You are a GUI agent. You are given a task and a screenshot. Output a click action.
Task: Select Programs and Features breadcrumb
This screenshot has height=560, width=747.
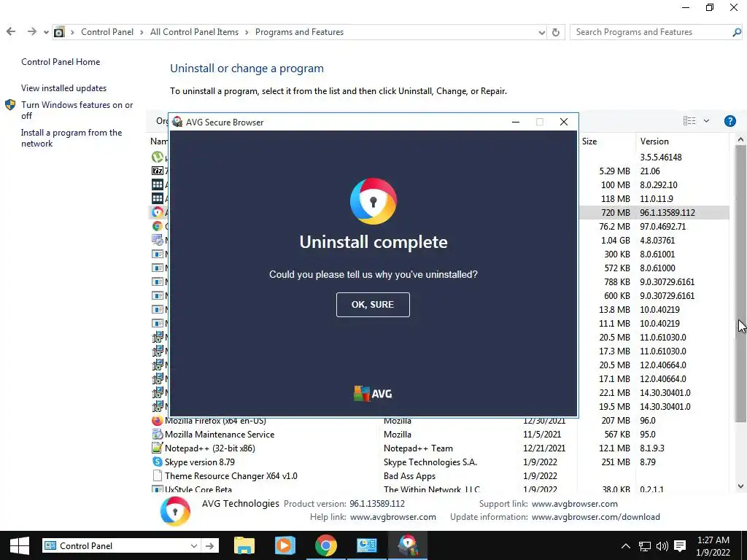click(299, 32)
